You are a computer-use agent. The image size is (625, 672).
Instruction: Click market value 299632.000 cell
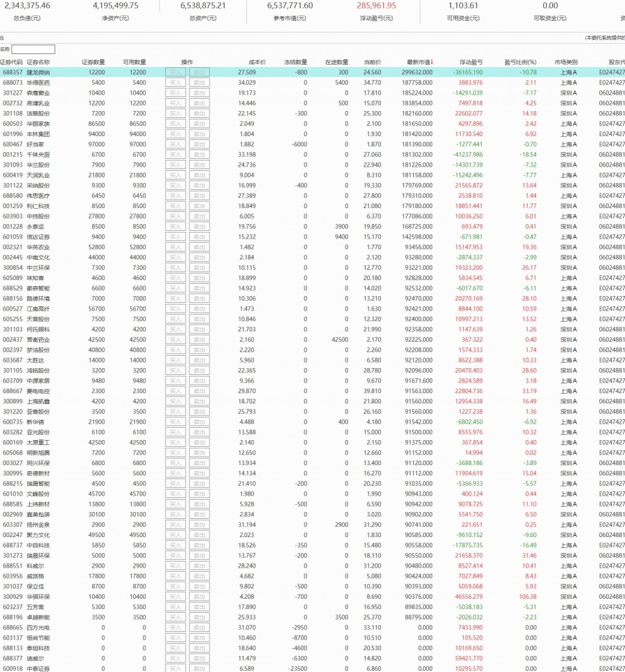click(x=417, y=73)
